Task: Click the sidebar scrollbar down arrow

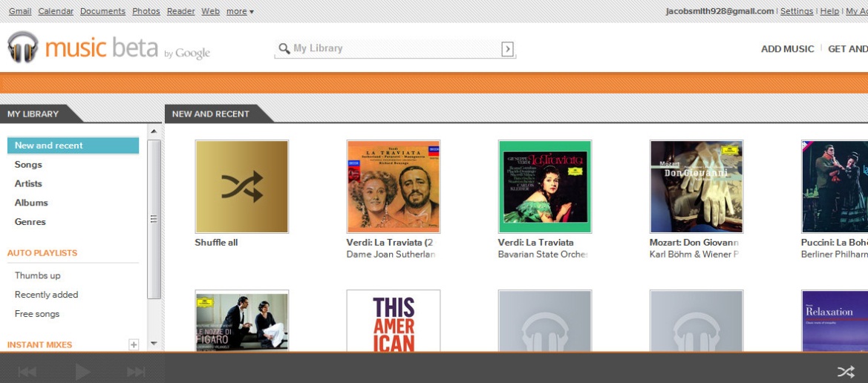Action: point(154,344)
